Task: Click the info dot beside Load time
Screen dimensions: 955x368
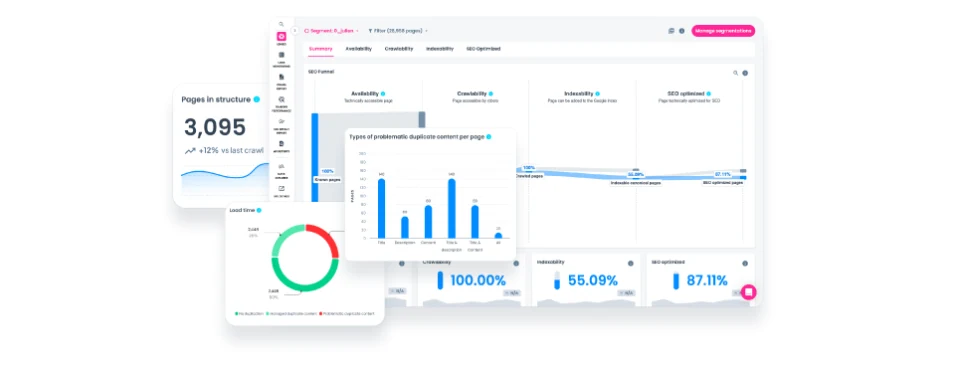Action: pyautogui.click(x=259, y=210)
